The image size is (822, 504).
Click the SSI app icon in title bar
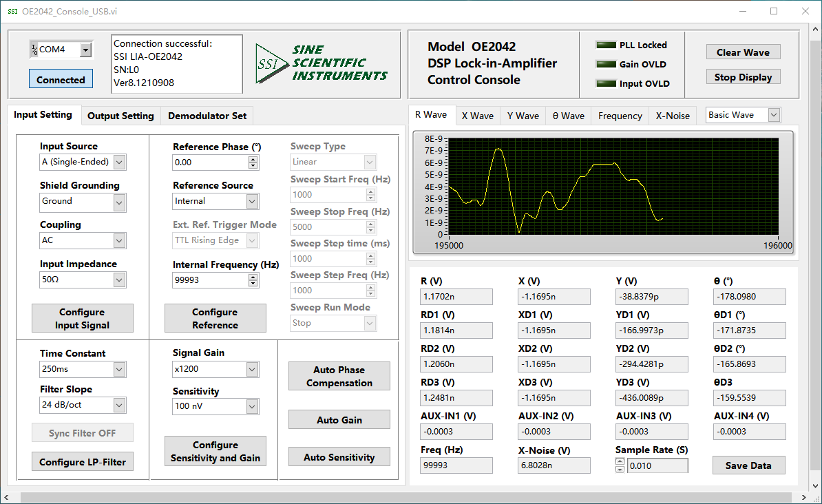point(12,12)
